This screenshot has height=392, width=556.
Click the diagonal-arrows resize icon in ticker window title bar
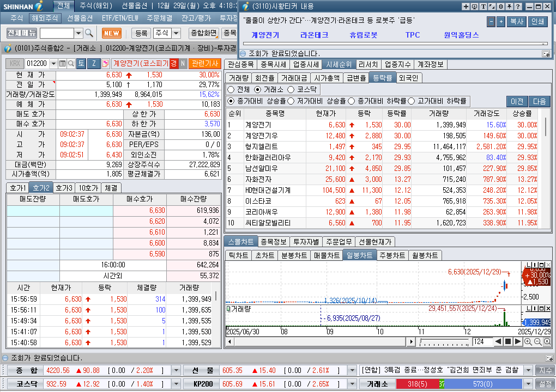pyautogui.click(x=492, y=7)
